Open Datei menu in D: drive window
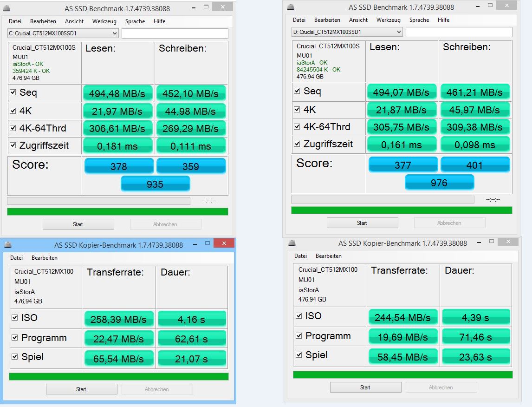 pyautogui.click(x=299, y=20)
